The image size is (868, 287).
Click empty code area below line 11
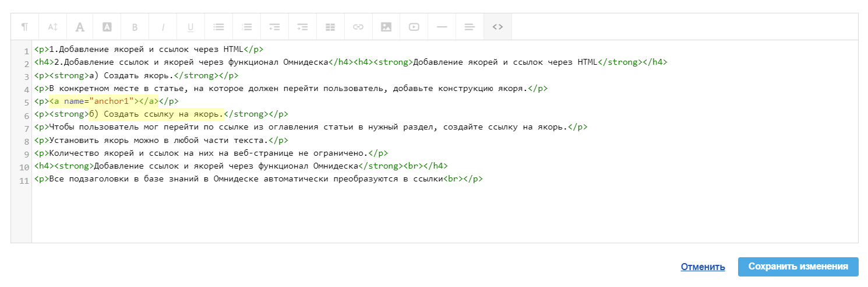point(444,213)
